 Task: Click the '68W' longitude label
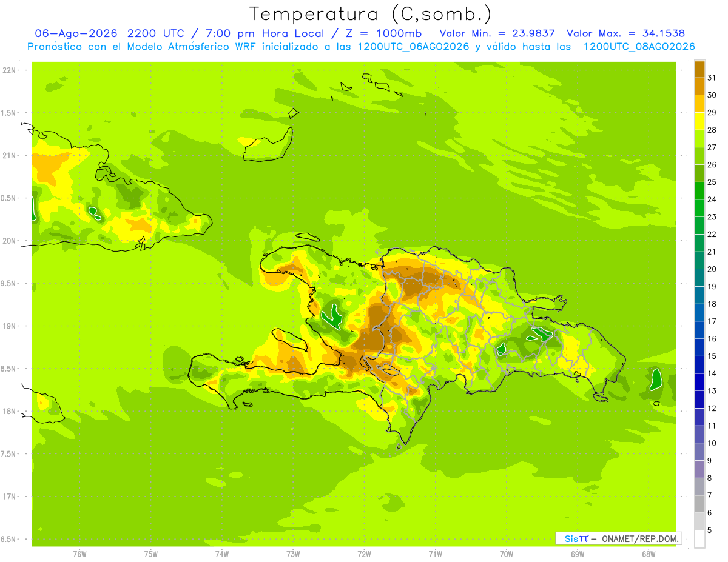point(649,554)
